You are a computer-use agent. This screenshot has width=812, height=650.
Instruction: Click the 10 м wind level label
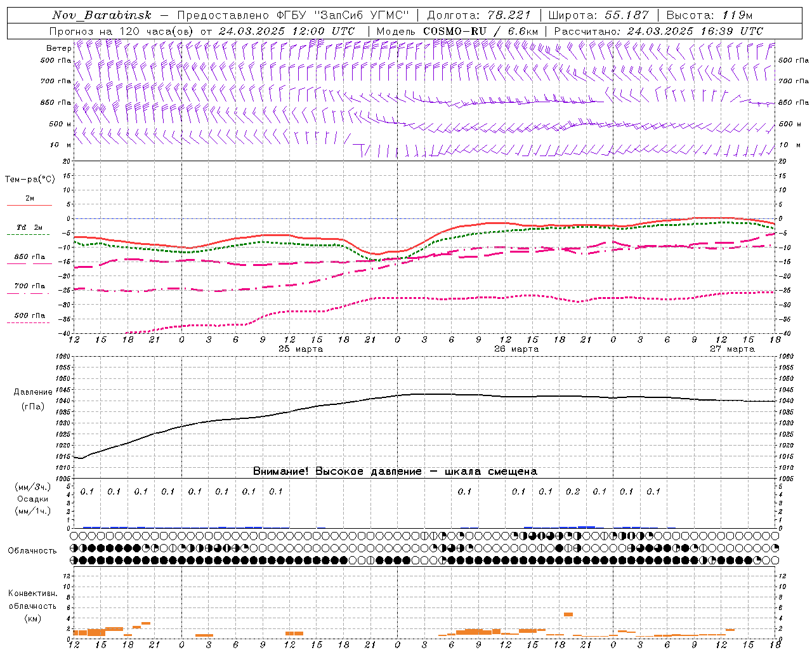60,145
